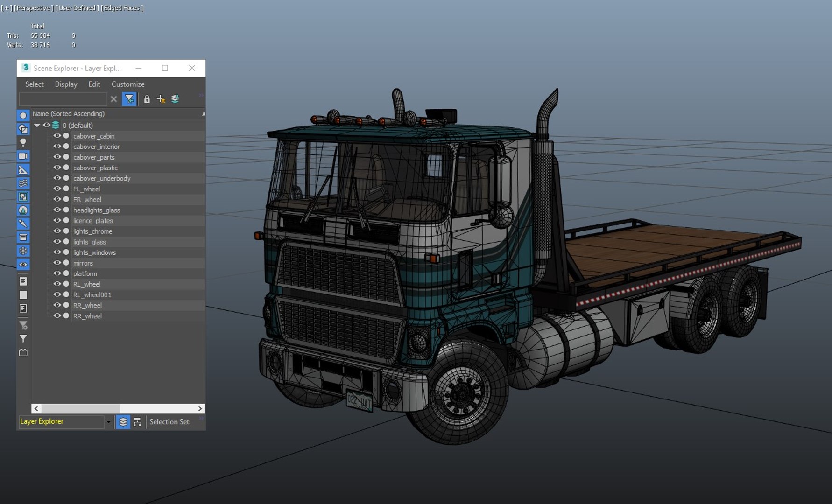
Task: Collapse the 0 (default) layer tree arrow
Action: pos(37,126)
